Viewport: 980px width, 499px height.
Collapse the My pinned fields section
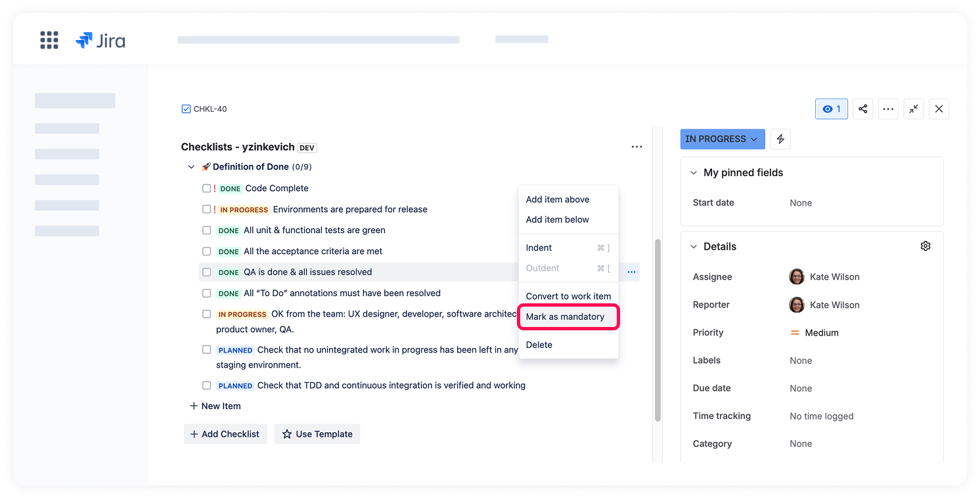pos(693,173)
